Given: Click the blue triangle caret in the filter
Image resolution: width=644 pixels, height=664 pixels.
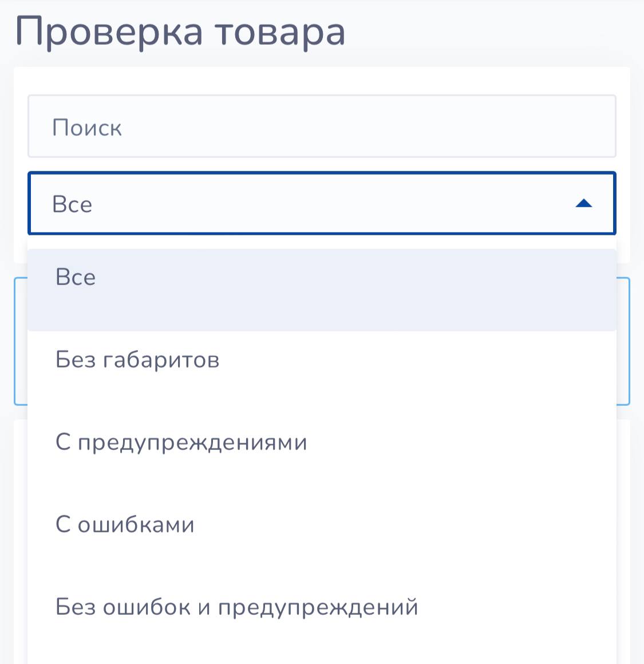Looking at the screenshot, I should click(583, 204).
